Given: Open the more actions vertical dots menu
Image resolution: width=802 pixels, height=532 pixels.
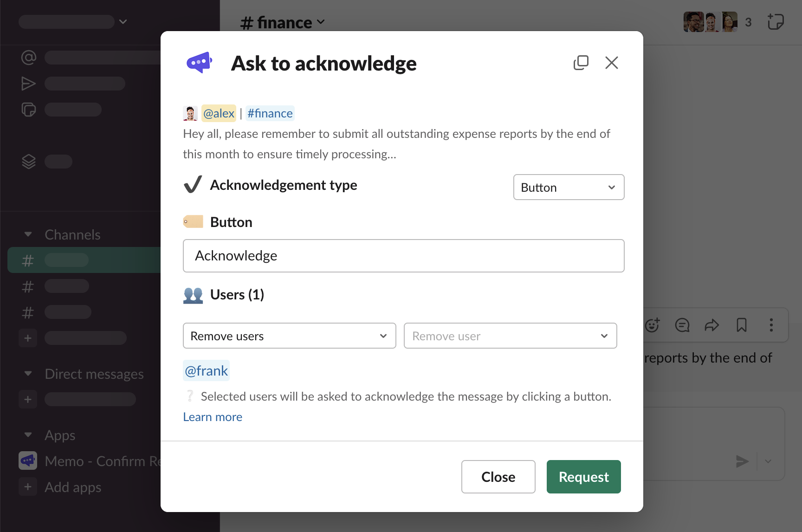Looking at the screenshot, I should coord(771,325).
